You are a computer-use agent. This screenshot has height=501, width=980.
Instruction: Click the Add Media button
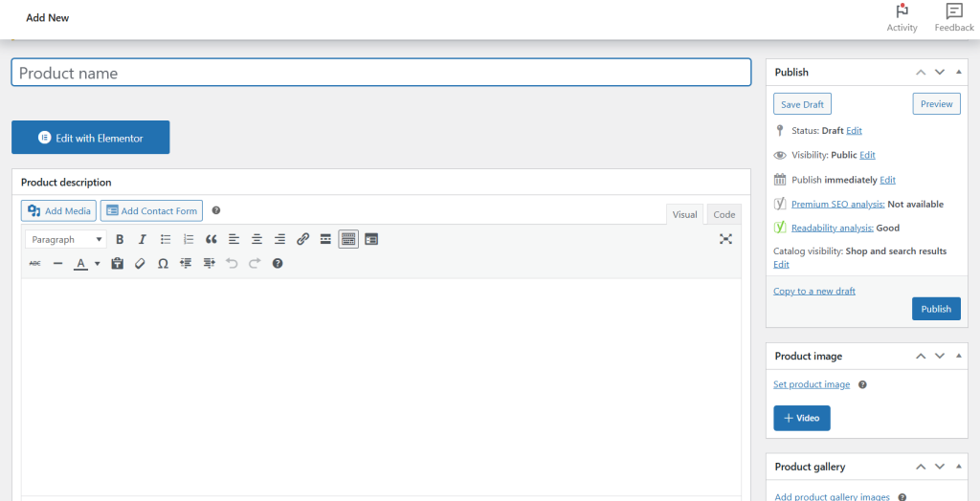point(58,211)
